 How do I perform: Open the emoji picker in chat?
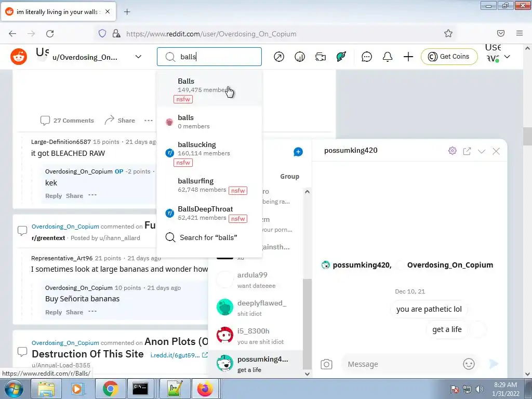point(469,364)
